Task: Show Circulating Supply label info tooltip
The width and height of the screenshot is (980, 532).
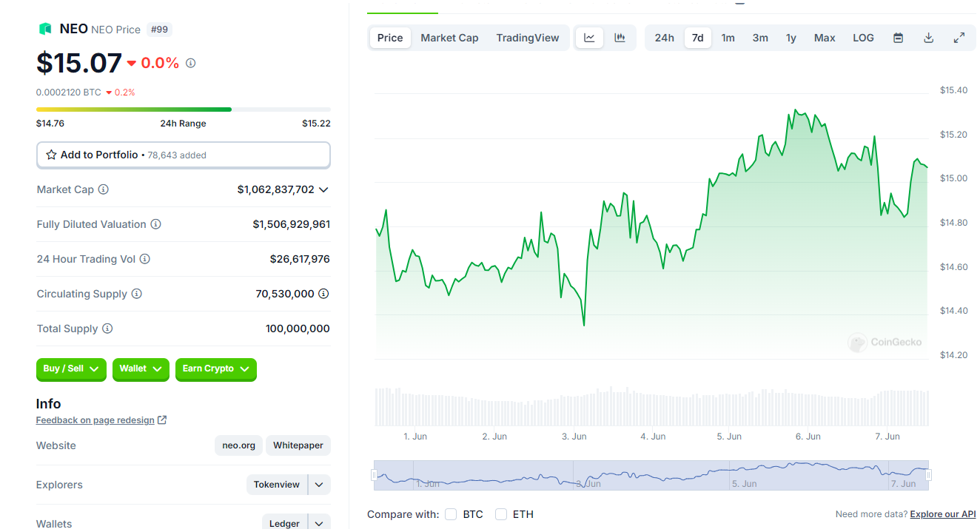Action: 137,294
